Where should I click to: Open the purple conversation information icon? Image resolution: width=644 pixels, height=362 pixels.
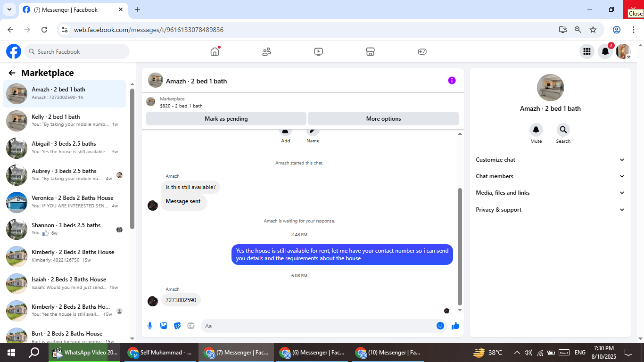[452, 81]
